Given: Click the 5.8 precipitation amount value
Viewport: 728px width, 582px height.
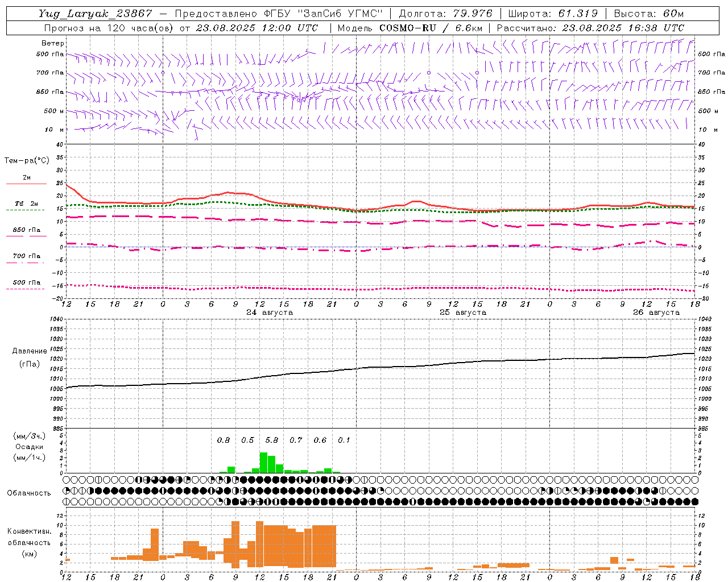Looking at the screenshot, I should coord(272,440).
